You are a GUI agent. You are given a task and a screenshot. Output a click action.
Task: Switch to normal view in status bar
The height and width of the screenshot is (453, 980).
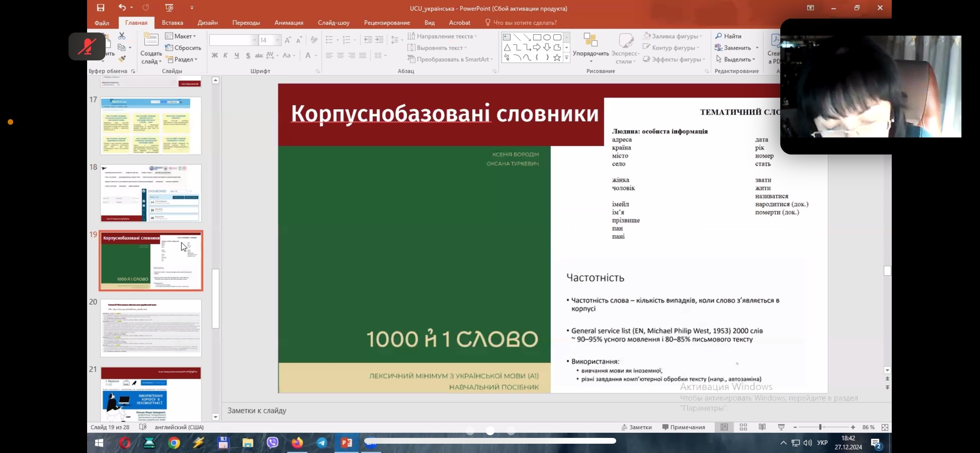pyautogui.click(x=724, y=427)
